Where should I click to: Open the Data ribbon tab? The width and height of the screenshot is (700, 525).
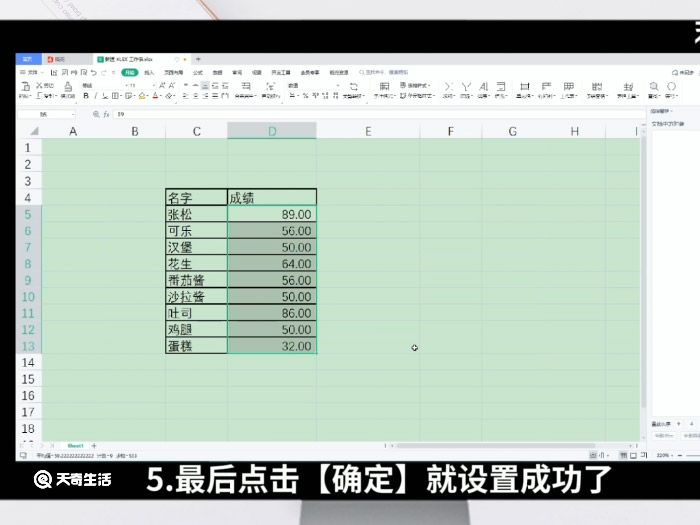[x=217, y=72]
